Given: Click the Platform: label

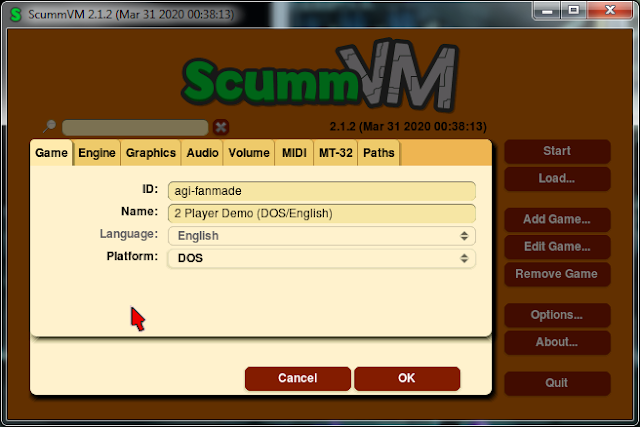Looking at the screenshot, I should pyautogui.click(x=132, y=256).
